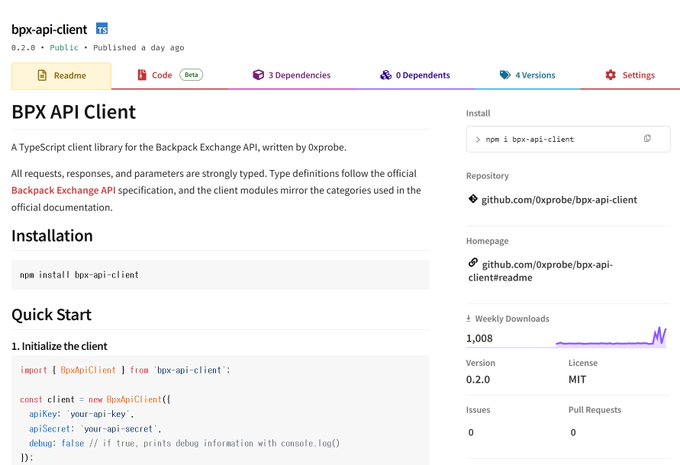Open the 0 Dependents tab
This screenshot has height=465, width=680.
[x=415, y=75]
